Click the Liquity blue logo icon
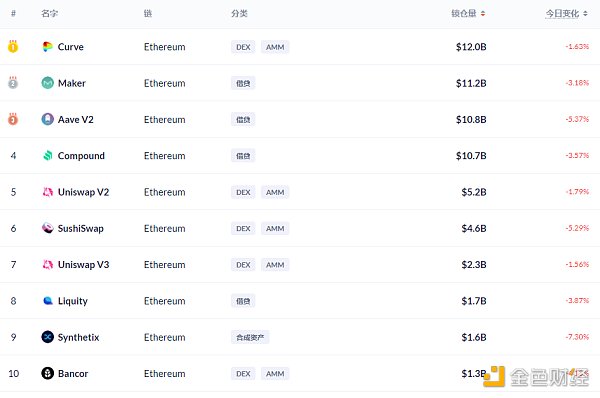 click(47, 301)
